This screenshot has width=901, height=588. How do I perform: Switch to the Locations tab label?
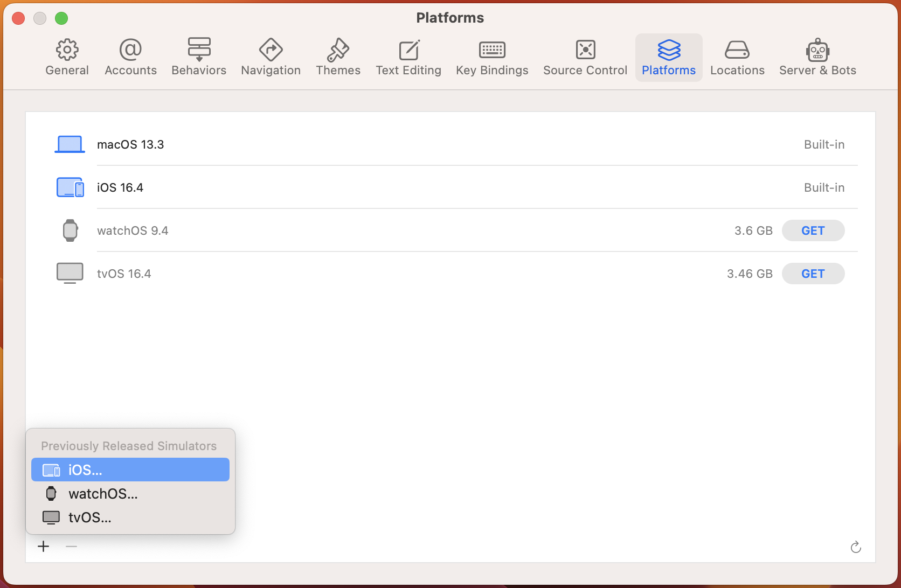coord(737,70)
